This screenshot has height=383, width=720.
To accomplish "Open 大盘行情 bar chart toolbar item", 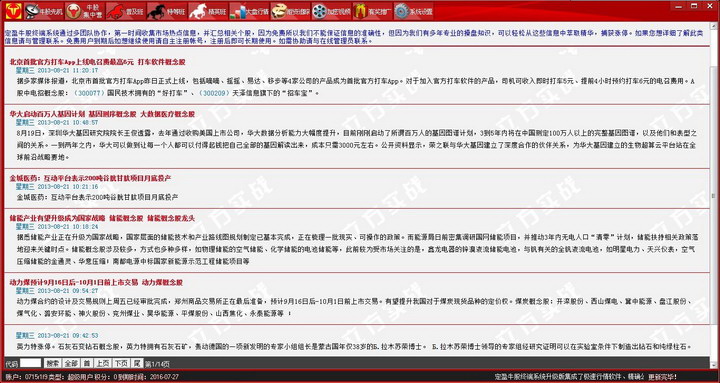I will pos(249,11).
